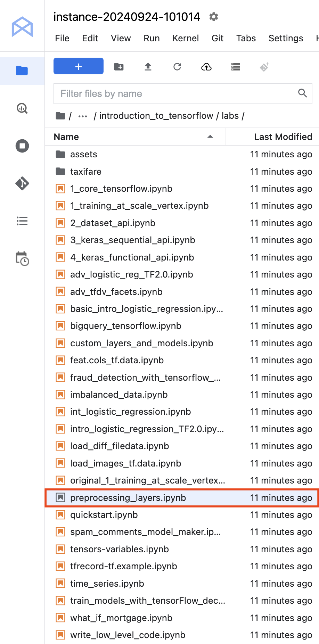
Task: Open Table of Contents sidebar icon
Action: pos(22,221)
